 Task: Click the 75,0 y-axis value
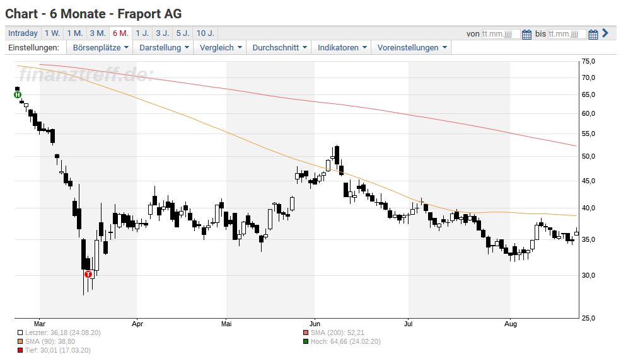588,61
